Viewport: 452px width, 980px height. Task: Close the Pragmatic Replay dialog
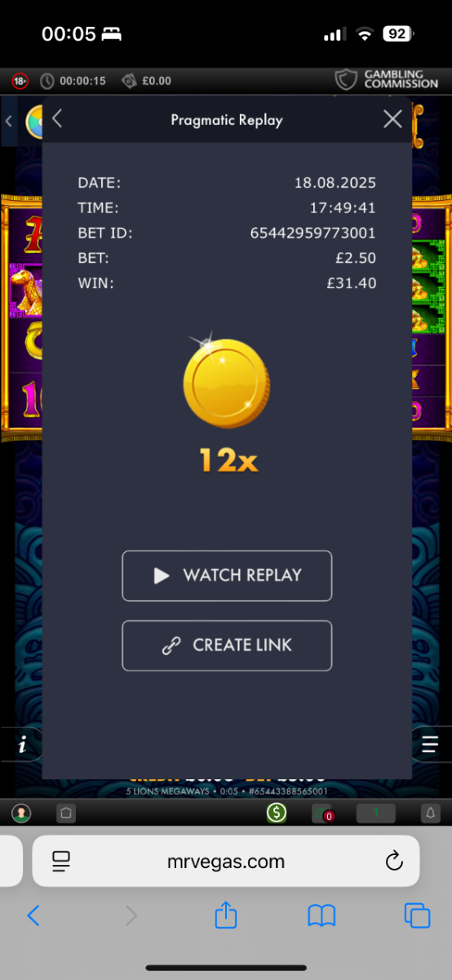point(392,119)
